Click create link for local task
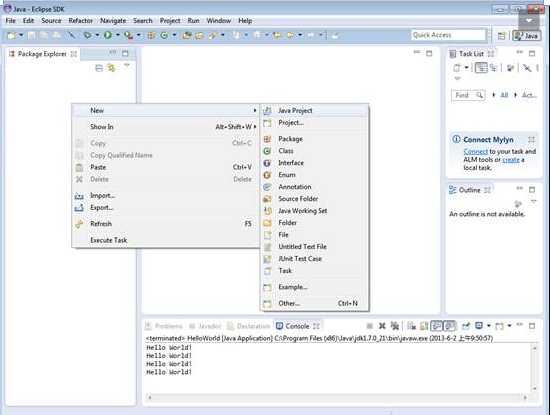The width and height of the screenshot is (550, 415). click(x=511, y=160)
